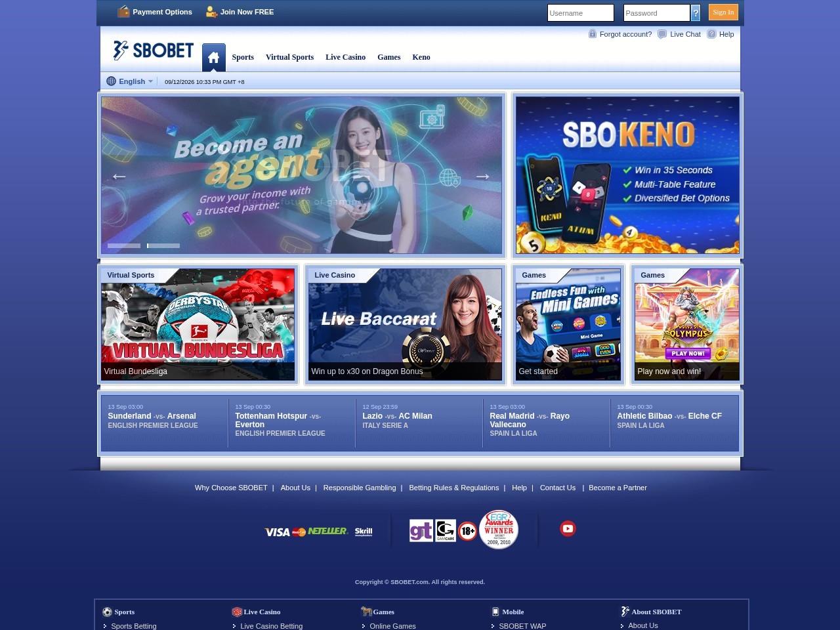Click the Mobile footer phone icon

pos(495,612)
